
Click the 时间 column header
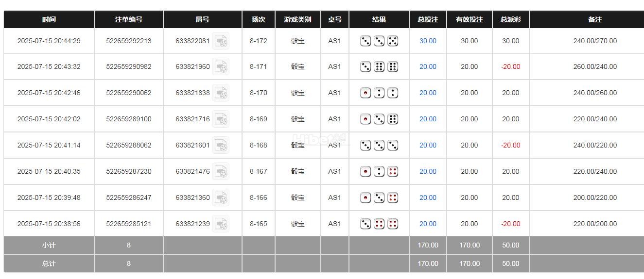click(x=49, y=20)
